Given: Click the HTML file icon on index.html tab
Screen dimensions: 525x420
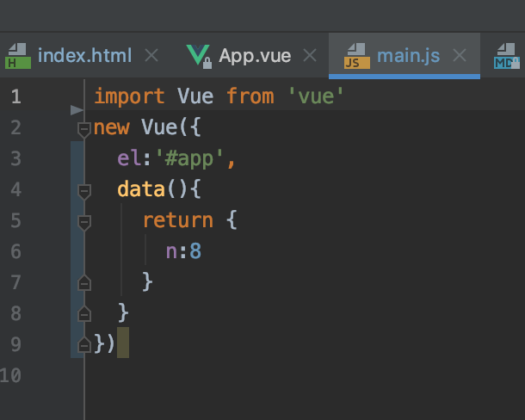Looking at the screenshot, I should click(18, 56).
